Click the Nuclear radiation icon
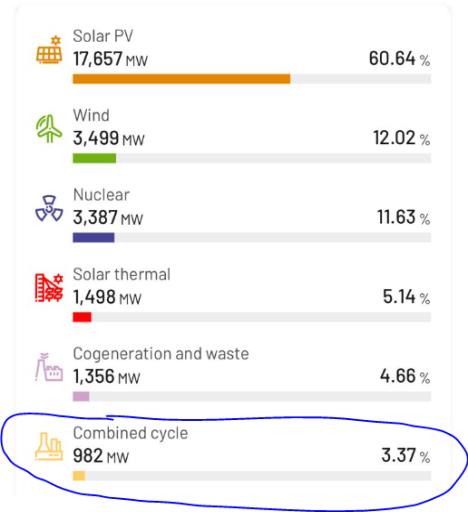Viewport: 468px width, 512px height. click(49, 208)
